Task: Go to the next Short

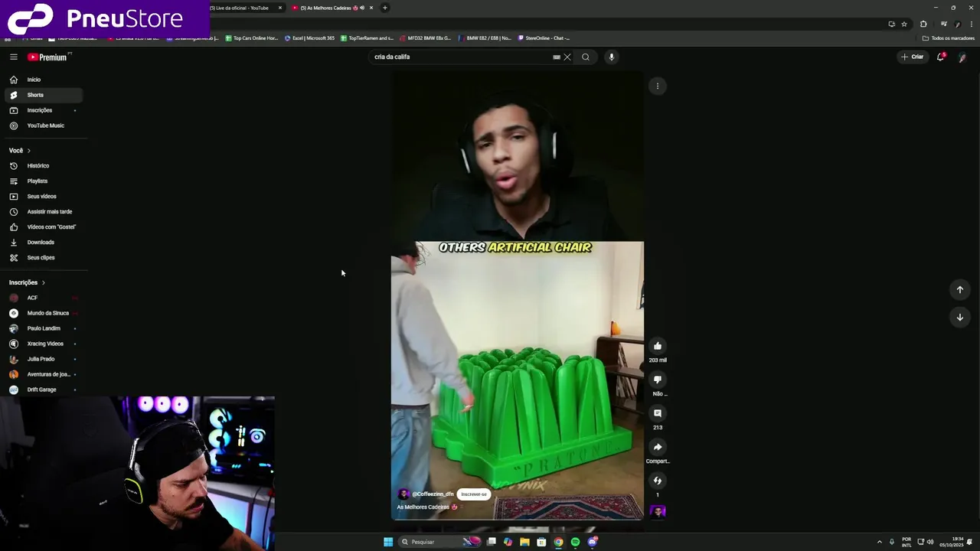Action: 960,317
